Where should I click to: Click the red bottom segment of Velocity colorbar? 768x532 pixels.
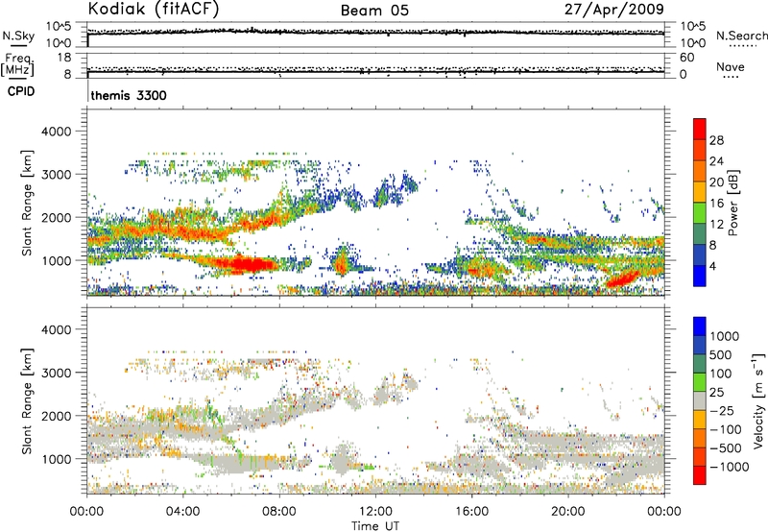[700, 475]
